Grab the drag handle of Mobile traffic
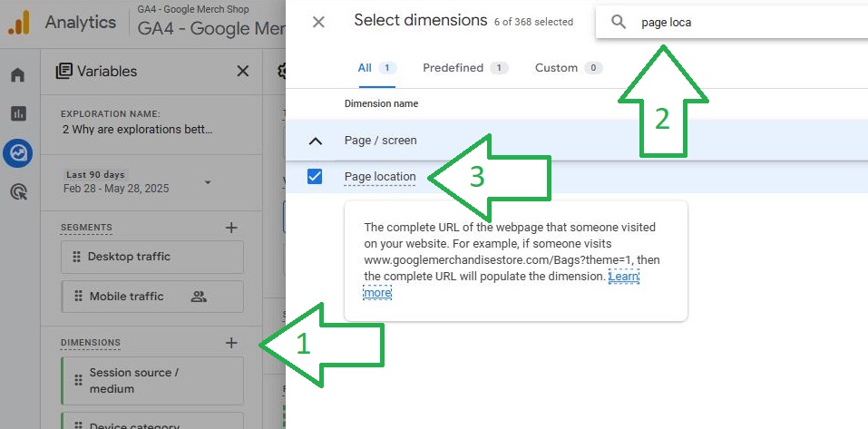 point(78,297)
